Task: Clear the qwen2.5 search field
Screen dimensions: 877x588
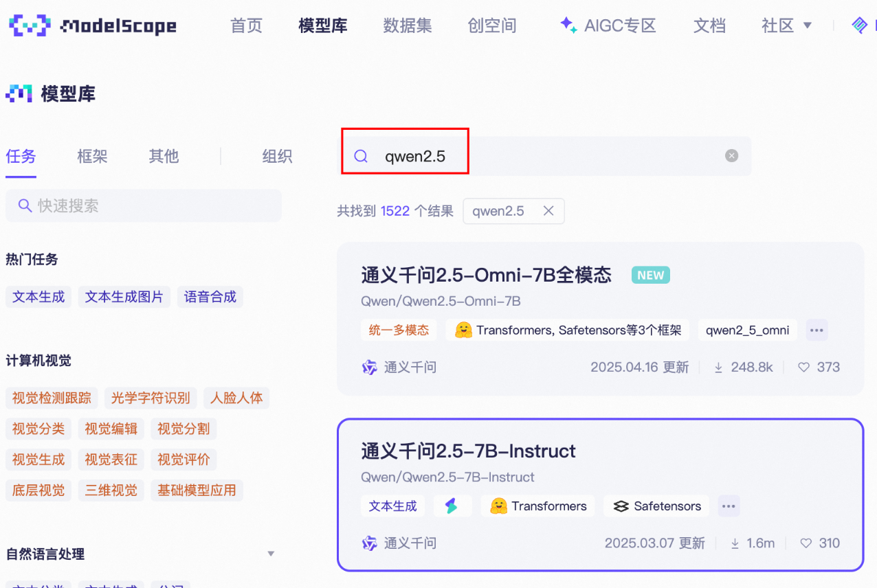Action: (x=732, y=156)
